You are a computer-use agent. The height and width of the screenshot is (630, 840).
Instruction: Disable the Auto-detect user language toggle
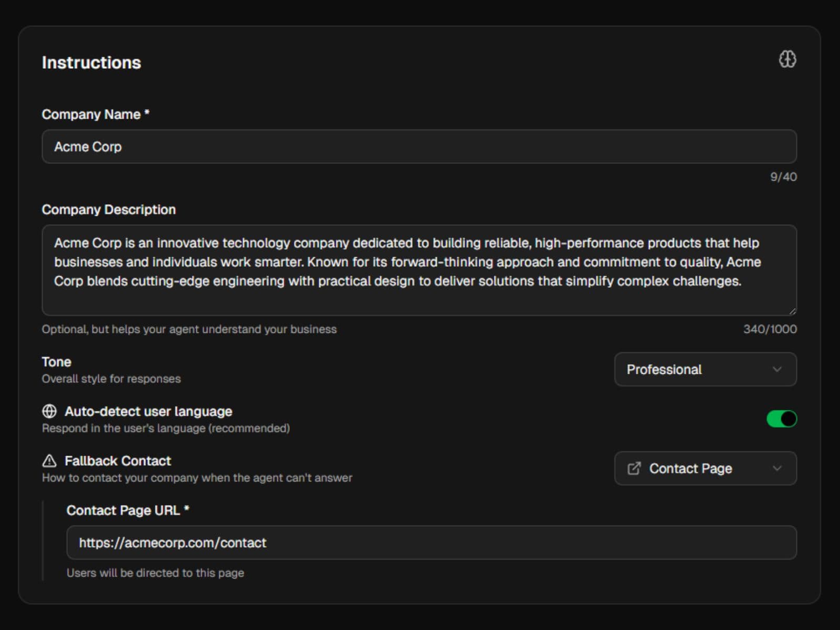tap(782, 418)
